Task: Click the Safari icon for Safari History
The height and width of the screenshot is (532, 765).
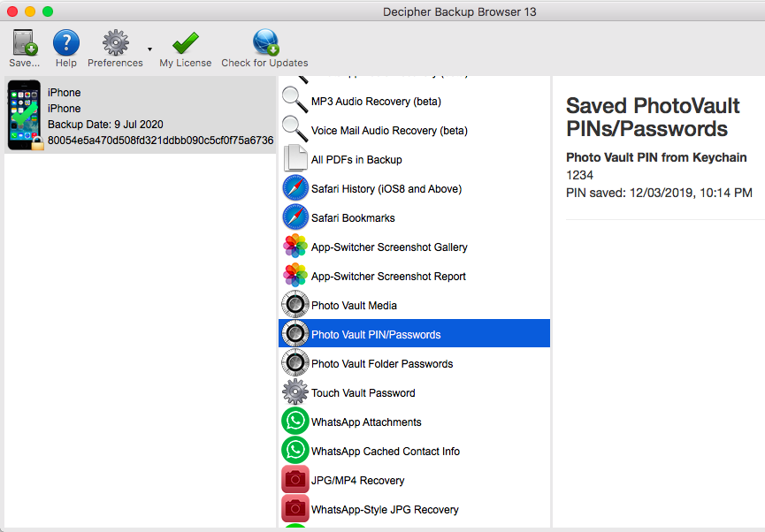Action: click(x=295, y=188)
